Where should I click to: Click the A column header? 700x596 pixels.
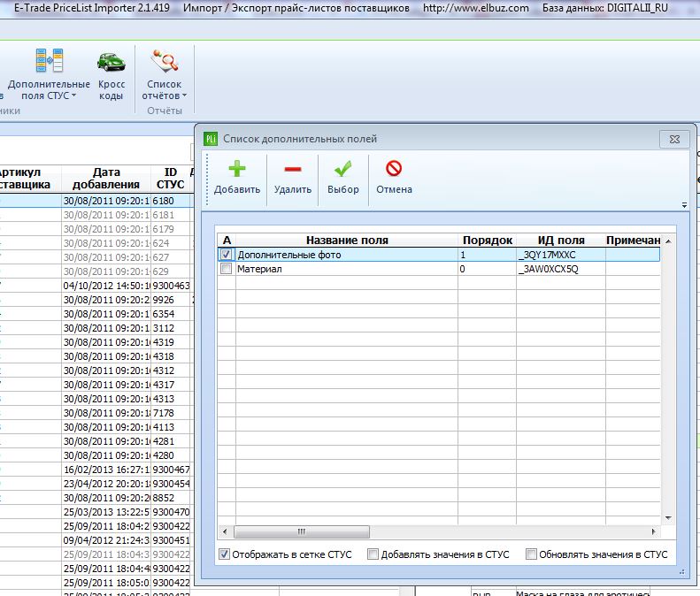click(x=227, y=240)
